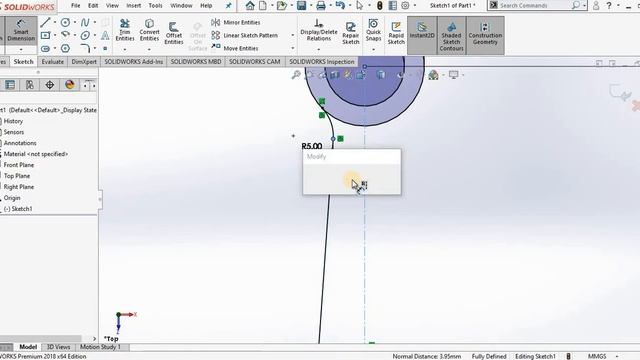Select the Smart Dimension tool
640x360 pixels.
click(x=21, y=31)
